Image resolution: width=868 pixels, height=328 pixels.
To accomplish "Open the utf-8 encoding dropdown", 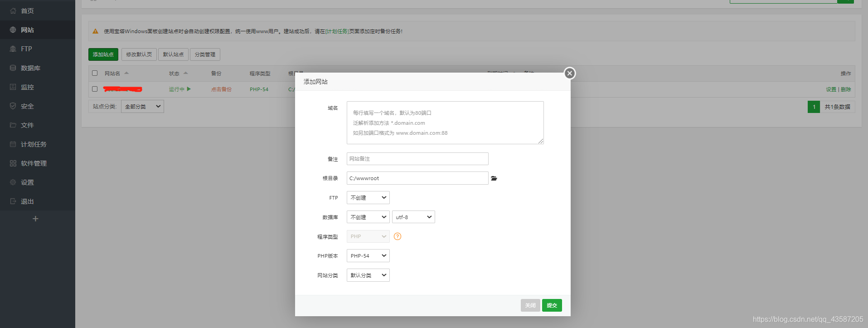I will pos(413,217).
